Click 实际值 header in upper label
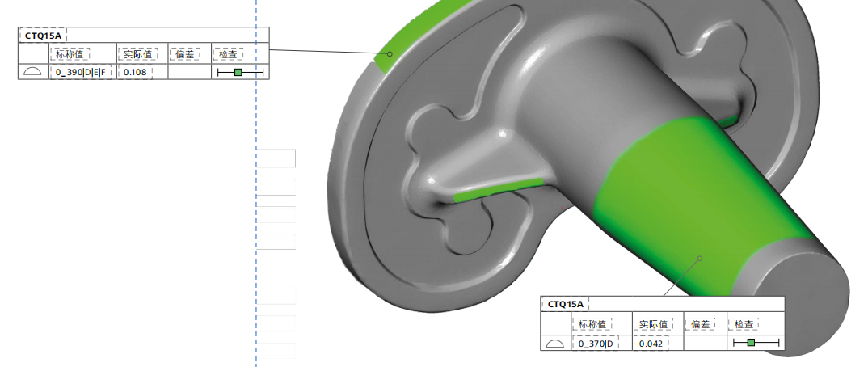 (138, 54)
